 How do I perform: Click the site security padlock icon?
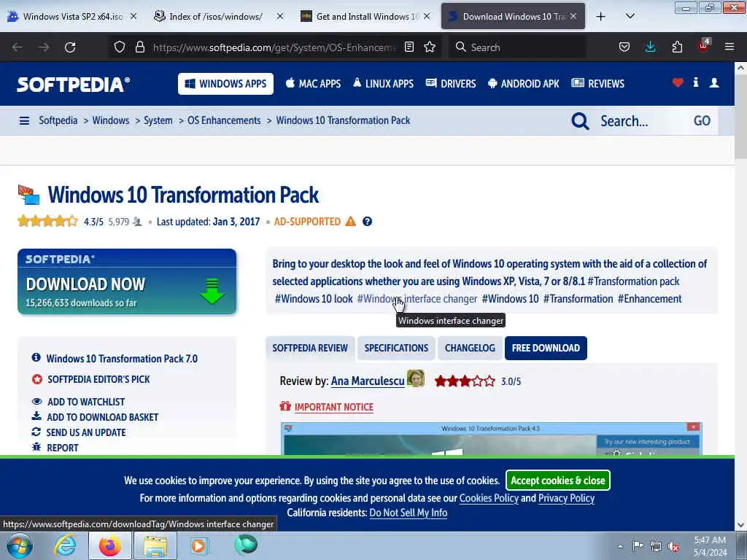(x=139, y=47)
